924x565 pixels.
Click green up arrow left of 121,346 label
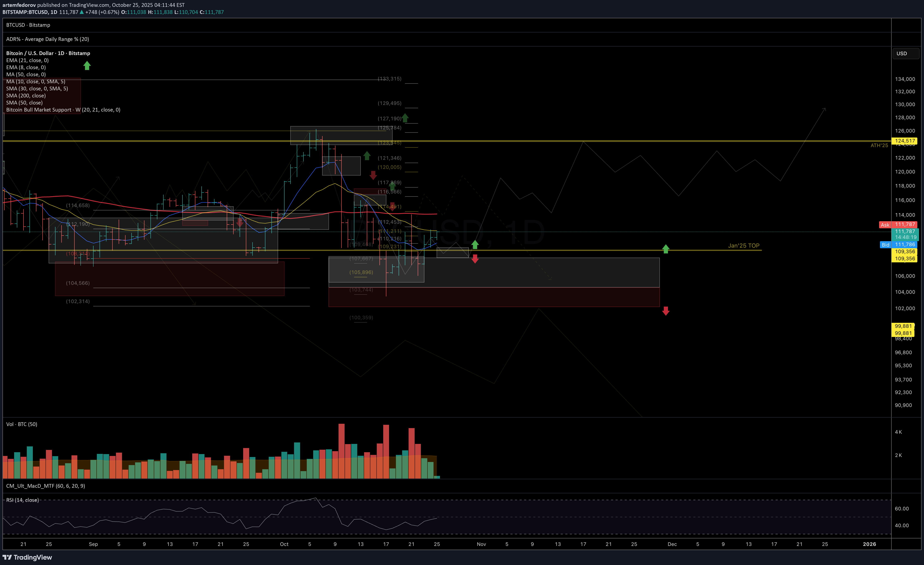367,155
